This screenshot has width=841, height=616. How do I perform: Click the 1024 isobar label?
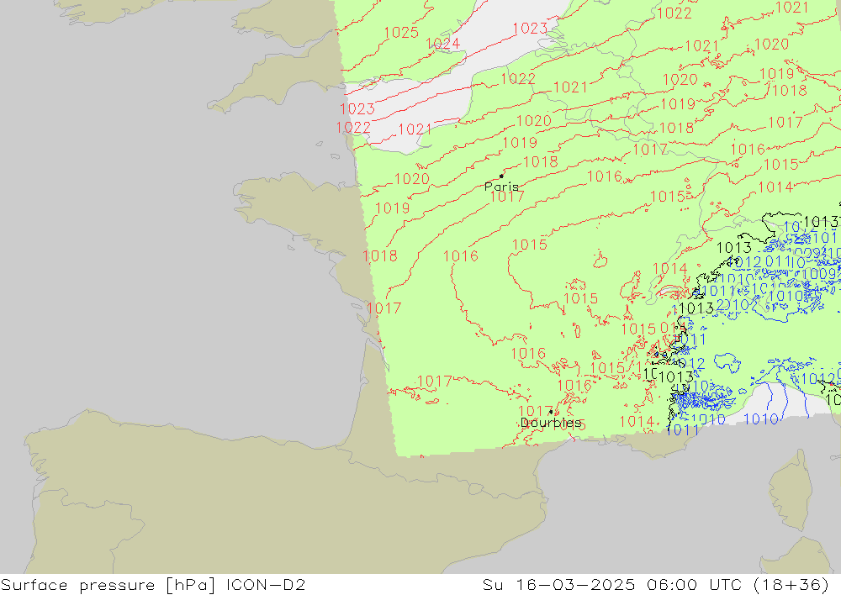tap(442, 44)
